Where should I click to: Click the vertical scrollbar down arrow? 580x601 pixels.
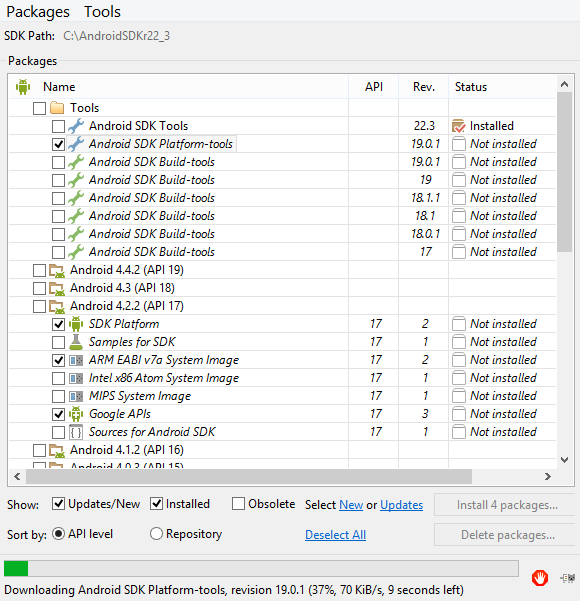pyautogui.click(x=564, y=460)
